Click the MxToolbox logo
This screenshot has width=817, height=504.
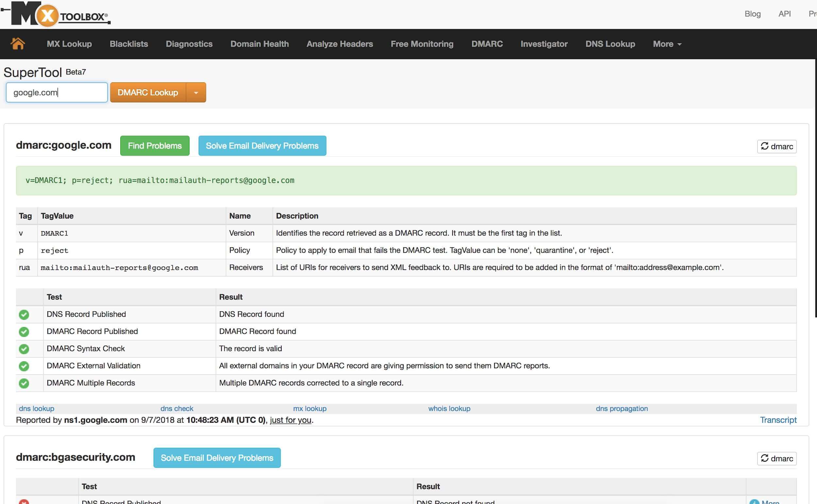coord(56,14)
